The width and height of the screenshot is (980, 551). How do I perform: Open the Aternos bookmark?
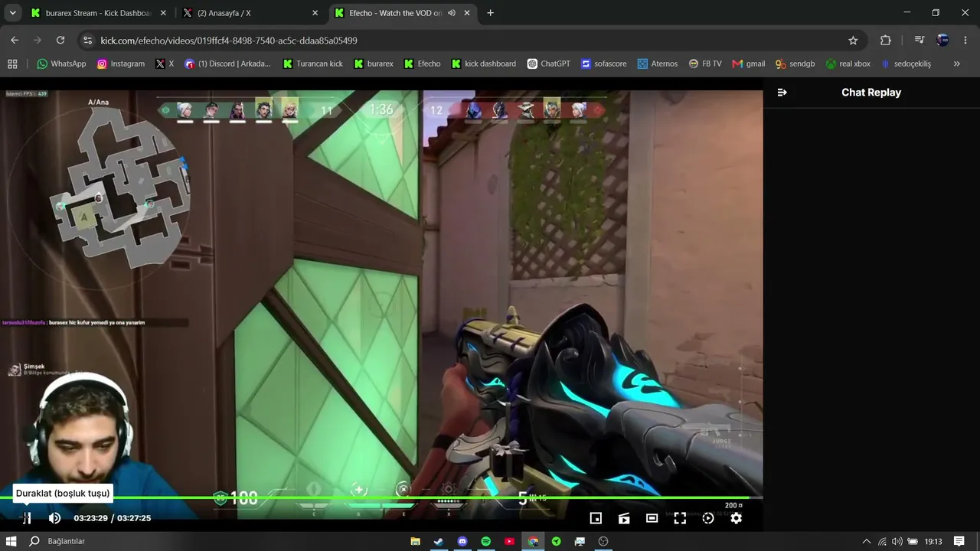pos(657,64)
